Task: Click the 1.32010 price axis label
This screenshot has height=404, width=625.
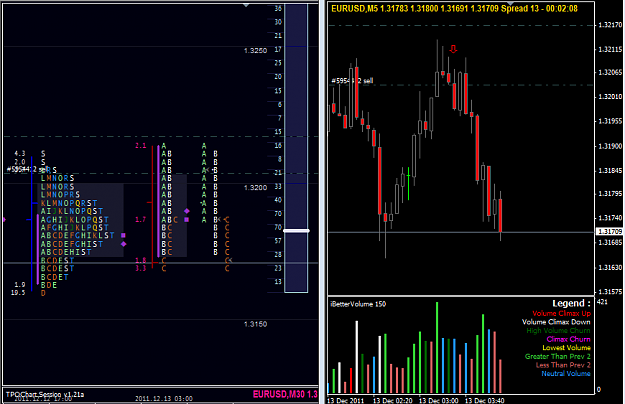Action: tap(610, 97)
